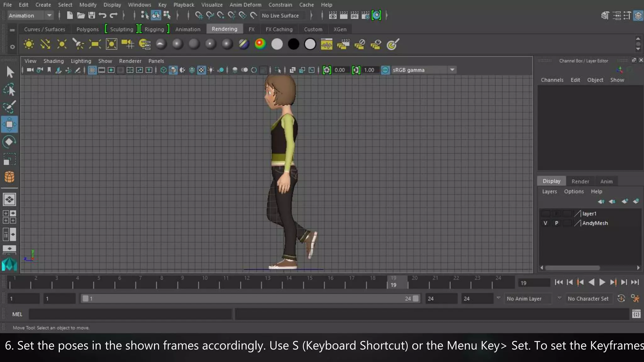Select the Rotate tool in toolbox
Screen dimensions: 644x362
coord(9,142)
